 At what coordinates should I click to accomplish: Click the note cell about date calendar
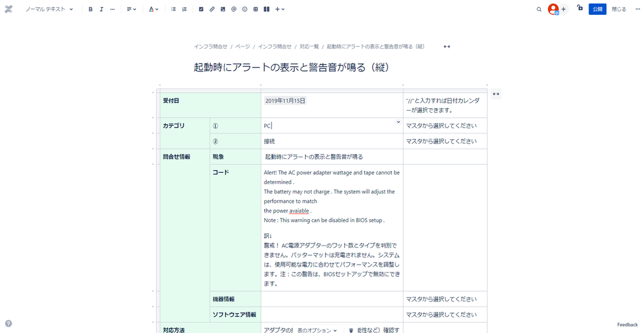tap(445, 106)
